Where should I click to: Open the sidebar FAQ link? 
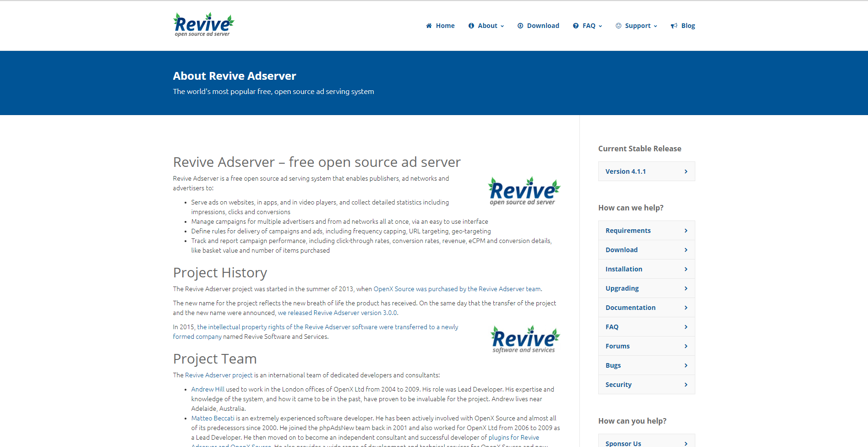tap(646, 327)
